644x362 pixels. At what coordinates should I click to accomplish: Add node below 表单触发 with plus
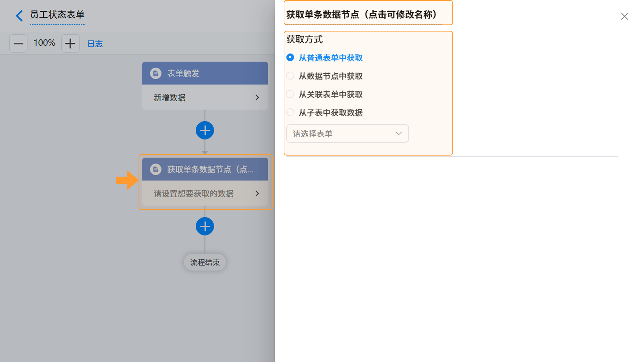click(205, 130)
